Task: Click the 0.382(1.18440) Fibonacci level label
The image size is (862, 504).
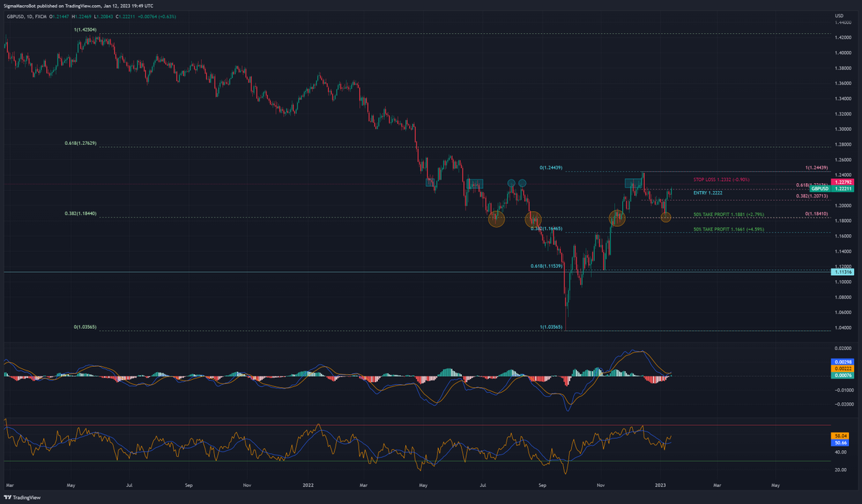Action: point(79,213)
